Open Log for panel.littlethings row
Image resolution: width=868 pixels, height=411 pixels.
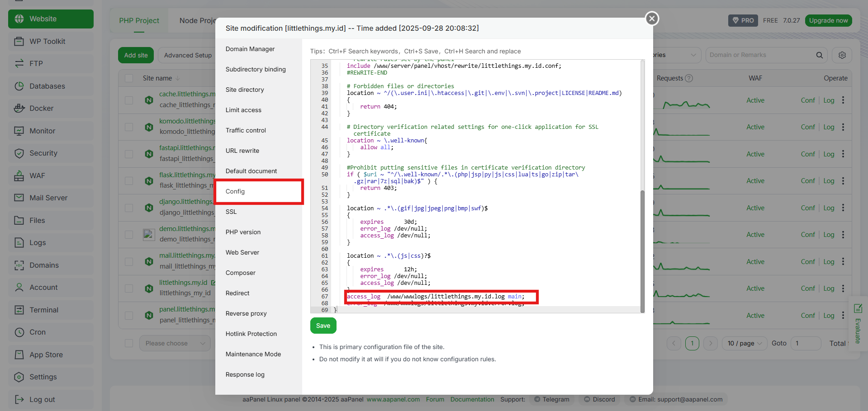(x=829, y=315)
